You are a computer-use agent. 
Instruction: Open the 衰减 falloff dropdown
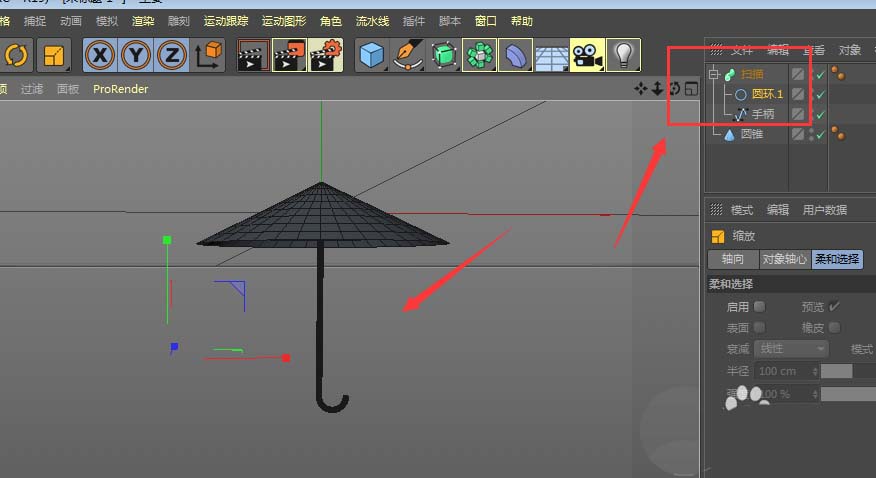pos(791,349)
